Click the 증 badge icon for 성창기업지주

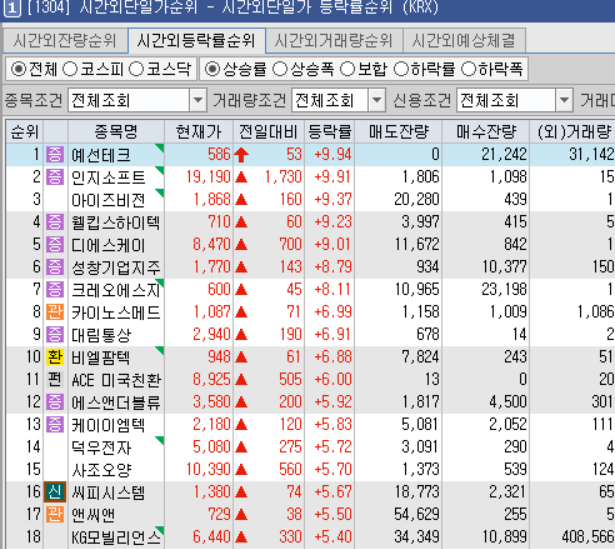(x=55, y=267)
